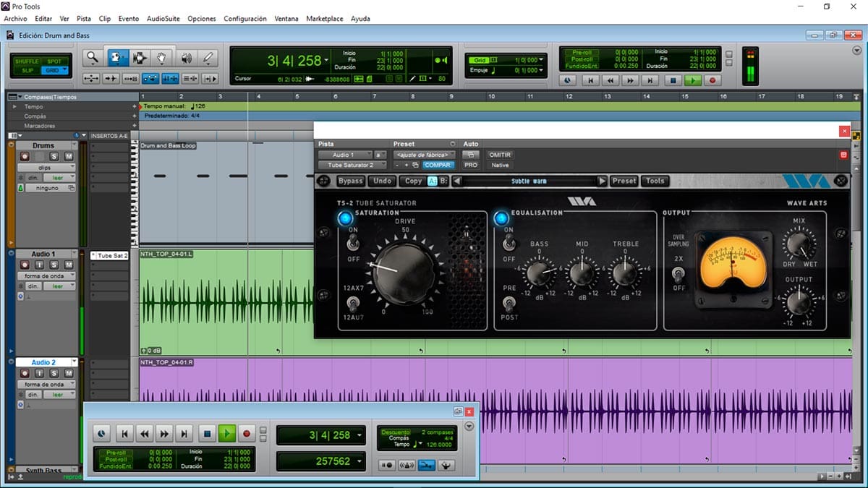This screenshot has height=488, width=868.
Task: Click online clock icon in main transport
Action: [569, 81]
